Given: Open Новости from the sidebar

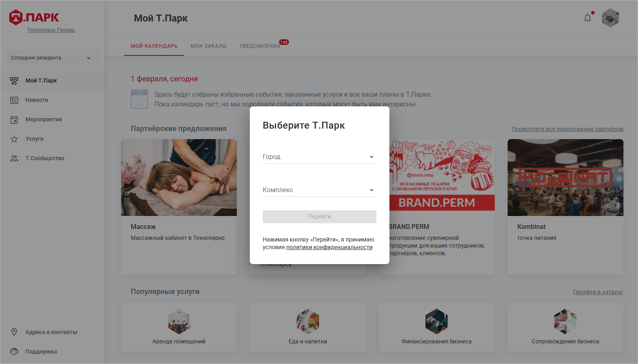Looking at the screenshot, I should 36,100.
